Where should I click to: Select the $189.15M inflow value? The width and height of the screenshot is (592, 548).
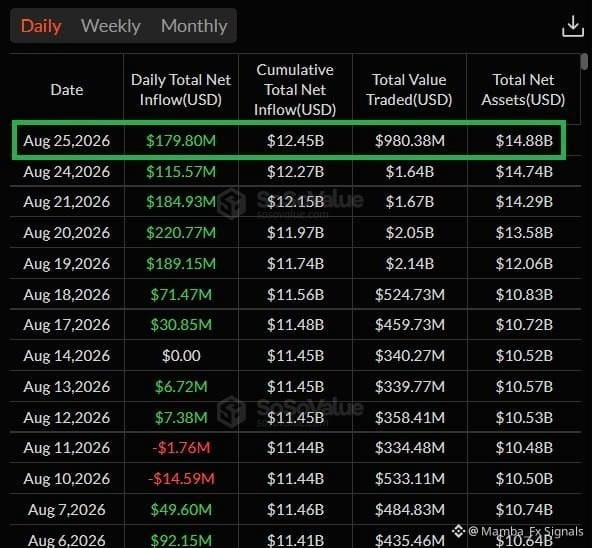click(181, 264)
